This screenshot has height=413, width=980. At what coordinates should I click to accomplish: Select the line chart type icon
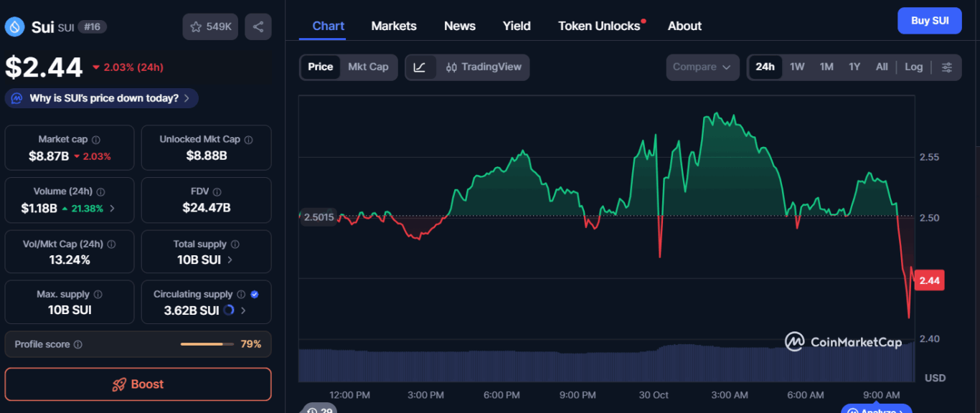click(420, 67)
